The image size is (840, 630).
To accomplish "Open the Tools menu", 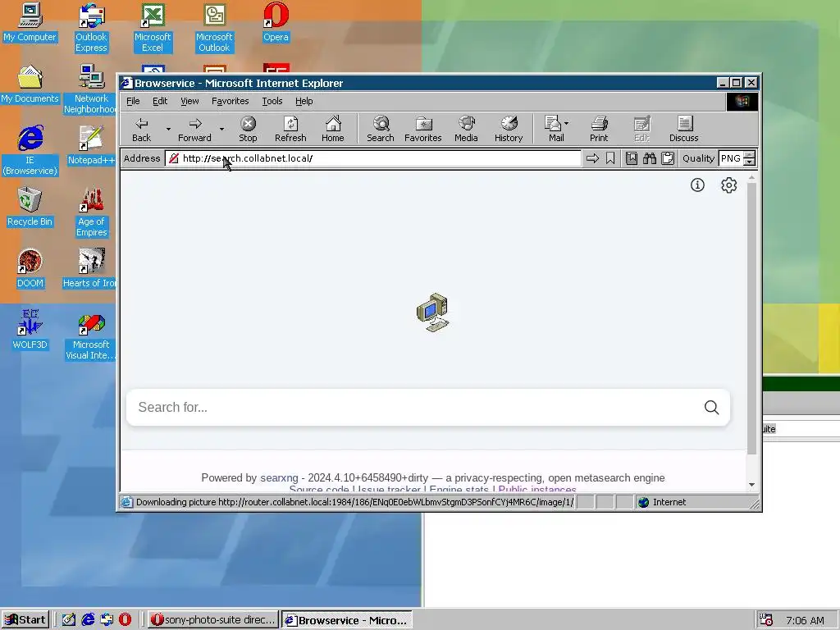I will pyautogui.click(x=272, y=101).
